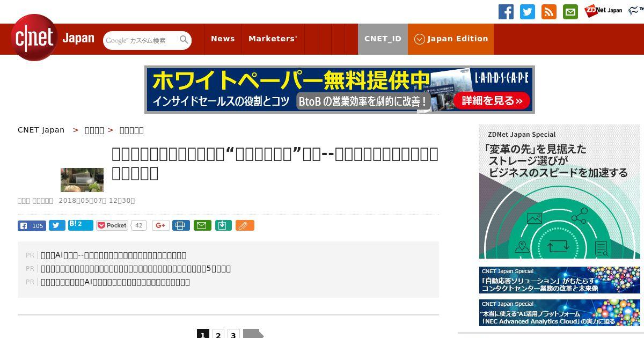The width and height of the screenshot is (644, 338).
Task: Open the article thumbnail photo
Action: (x=82, y=180)
